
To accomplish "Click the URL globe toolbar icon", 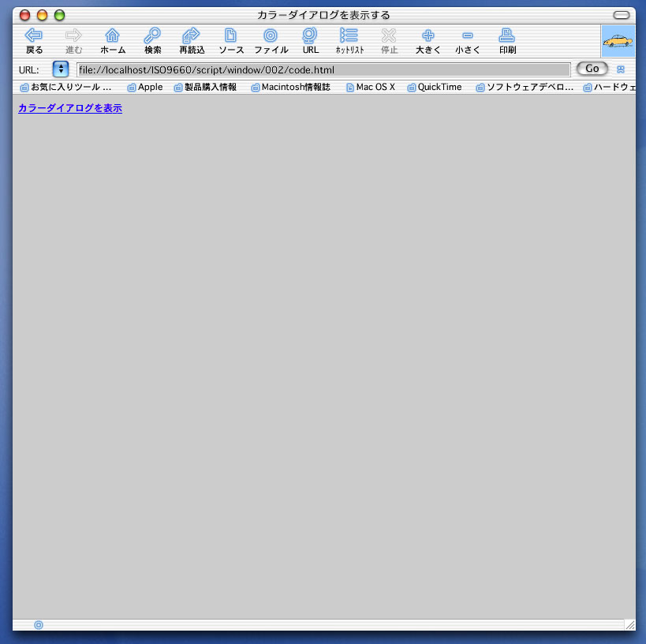I will pos(310,41).
